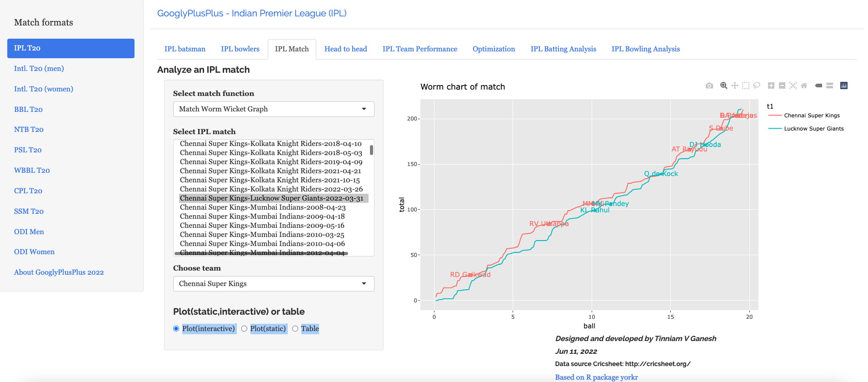This screenshot has width=868, height=382.
Task: Toggle Lucknow Super Giants legend line
Action: click(813, 129)
